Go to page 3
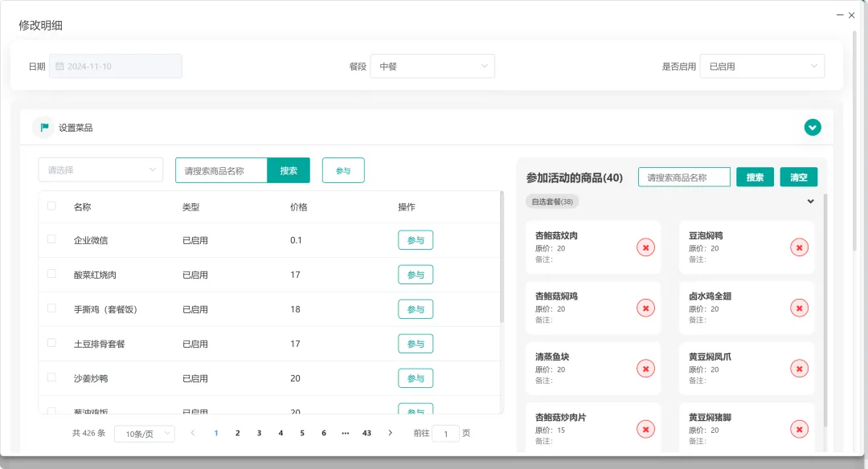This screenshot has width=868, height=469. pyautogui.click(x=259, y=433)
